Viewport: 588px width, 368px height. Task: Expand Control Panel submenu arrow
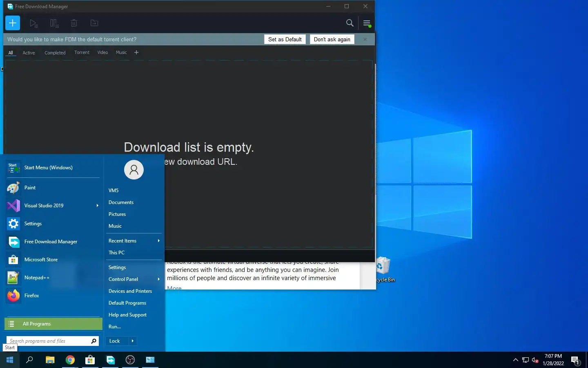click(159, 279)
